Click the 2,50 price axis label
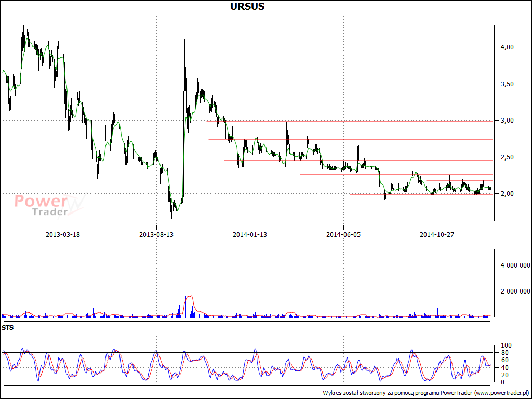532x399 pixels. (x=507, y=157)
